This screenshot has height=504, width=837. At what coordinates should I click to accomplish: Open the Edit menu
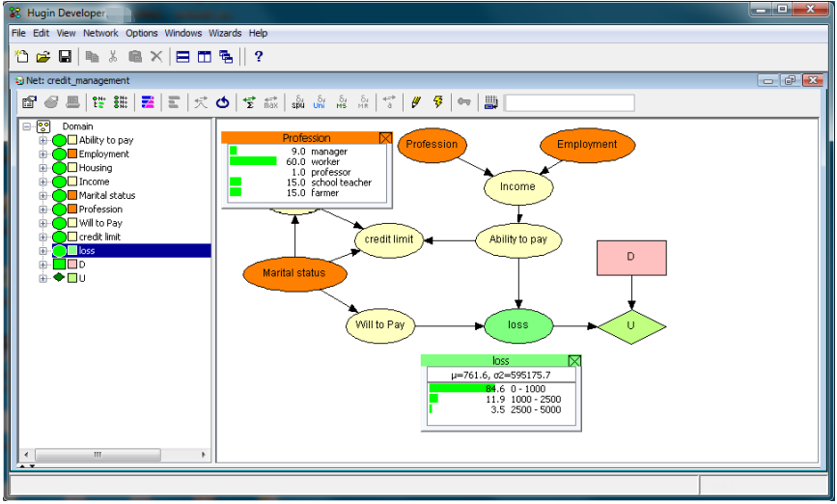(x=42, y=33)
